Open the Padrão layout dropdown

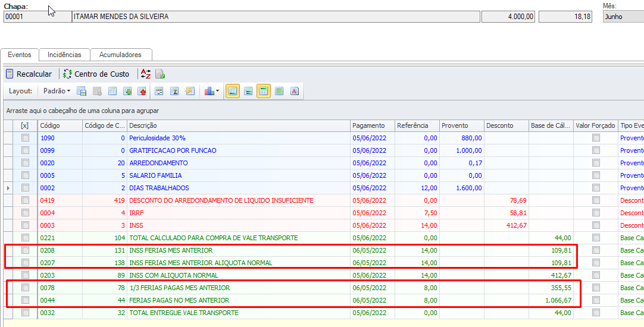tap(57, 91)
